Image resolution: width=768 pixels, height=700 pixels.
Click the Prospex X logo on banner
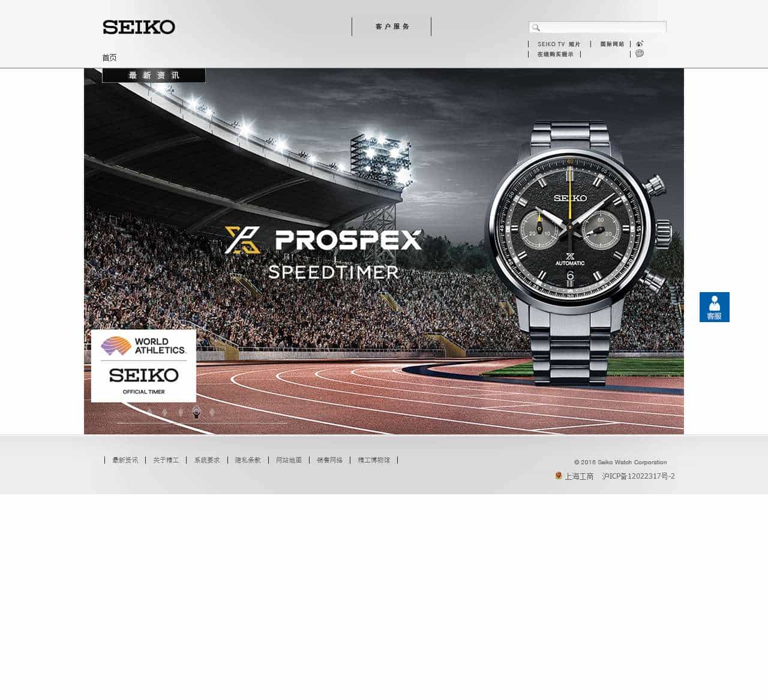click(242, 240)
